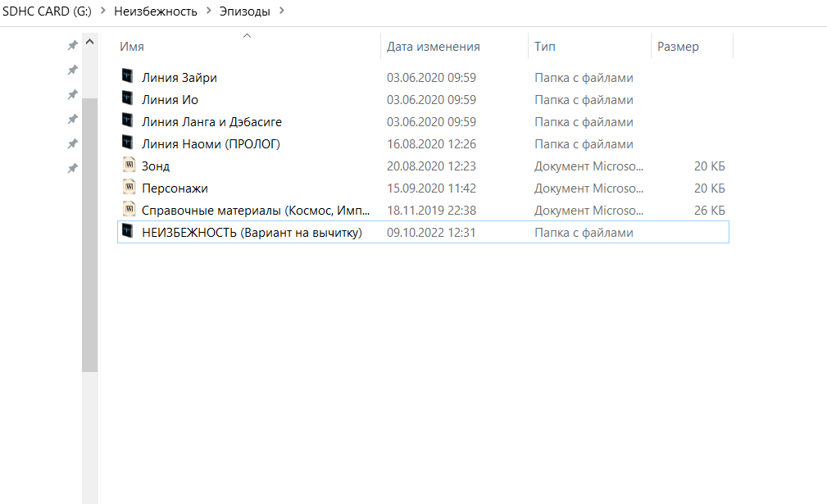The height and width of the screenshot is (504, 827).
Task: Sort by the Тип column header
Action: (x=545, y=47)
